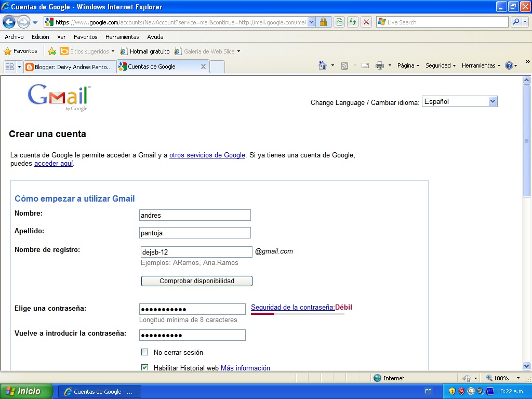This screenshot has width=532, height=399.
Task: Click the Read Mail envelope icon
Action: (365, 65)
